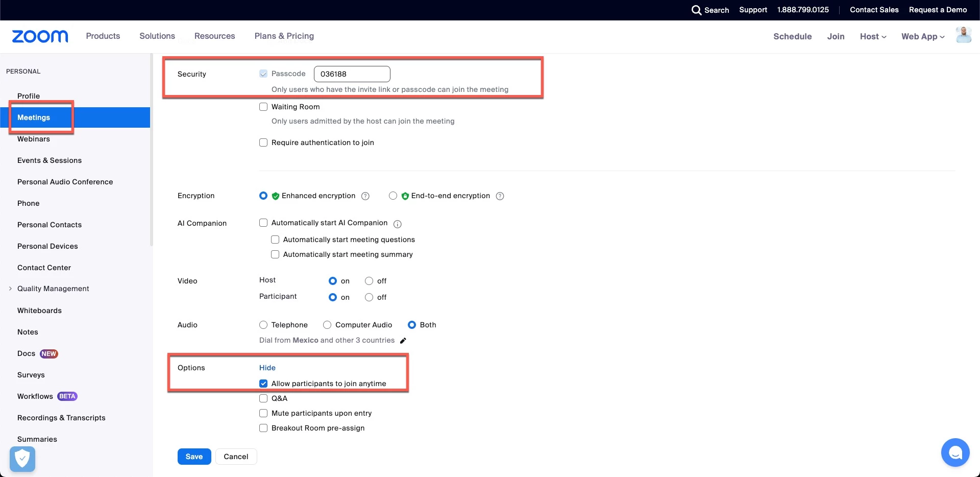980x477 pixels.
Task: Check Mute participants upon entry
Action: (263, 413)
